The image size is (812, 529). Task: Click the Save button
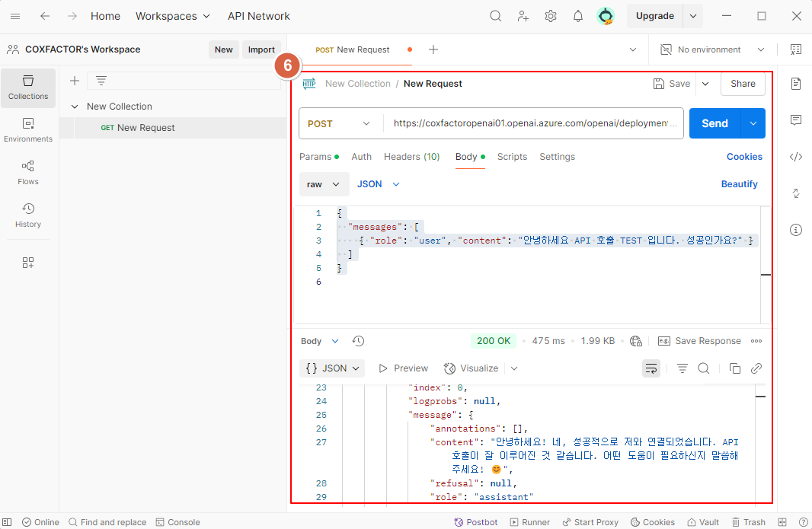tap(672, 84)
